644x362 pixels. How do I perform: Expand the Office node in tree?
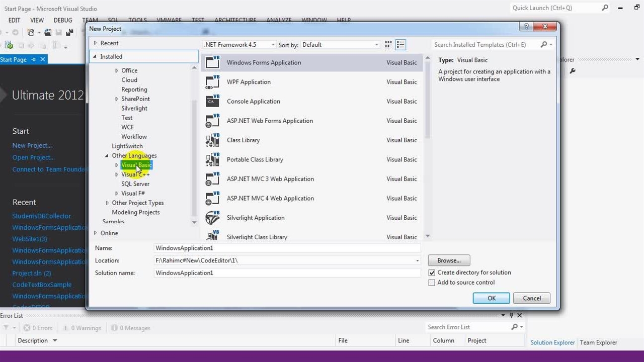pyautogui.click(x=117, y=71)
